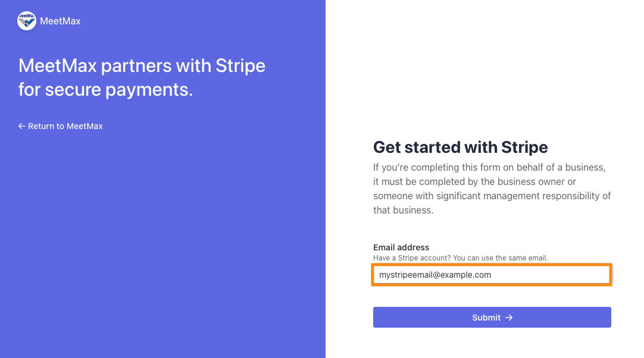Click the "Have a Stripe account?" helper text
Image resolution: width=644 pixels, height=358 pixels.
(x=412, y=258)
